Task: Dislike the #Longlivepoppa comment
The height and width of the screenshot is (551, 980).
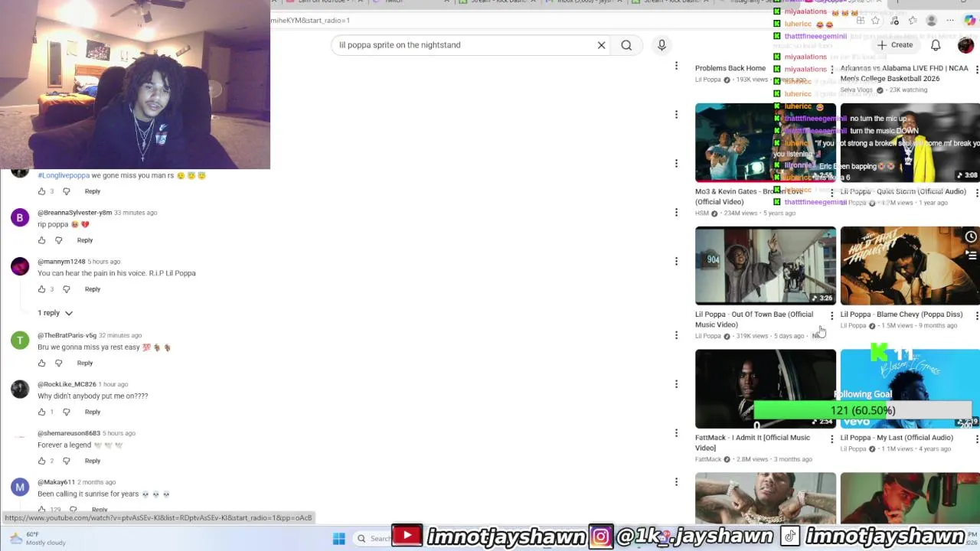Action: (66, 191)
